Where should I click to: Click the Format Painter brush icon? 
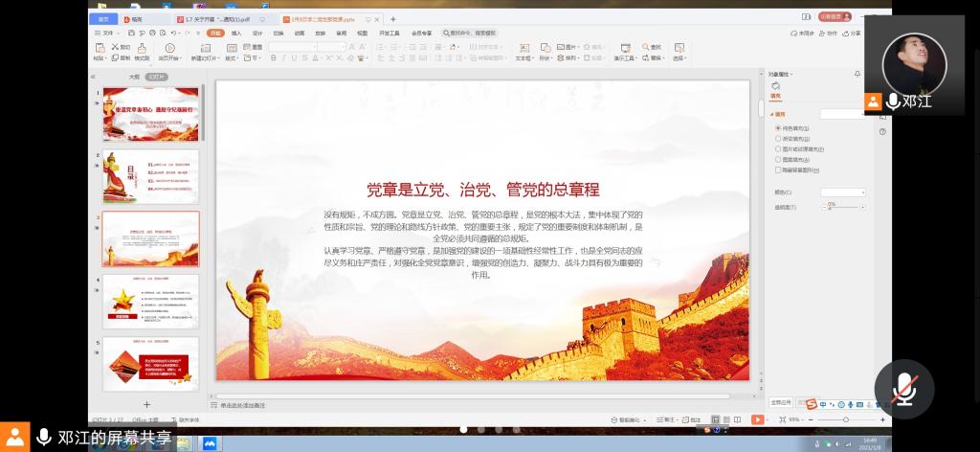click(141, 48)
